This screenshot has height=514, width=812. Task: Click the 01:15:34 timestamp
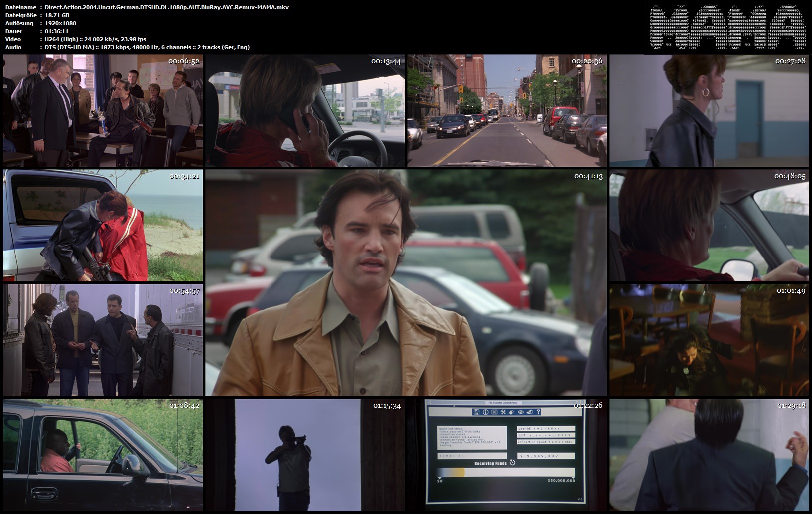[x=387, y=406]
